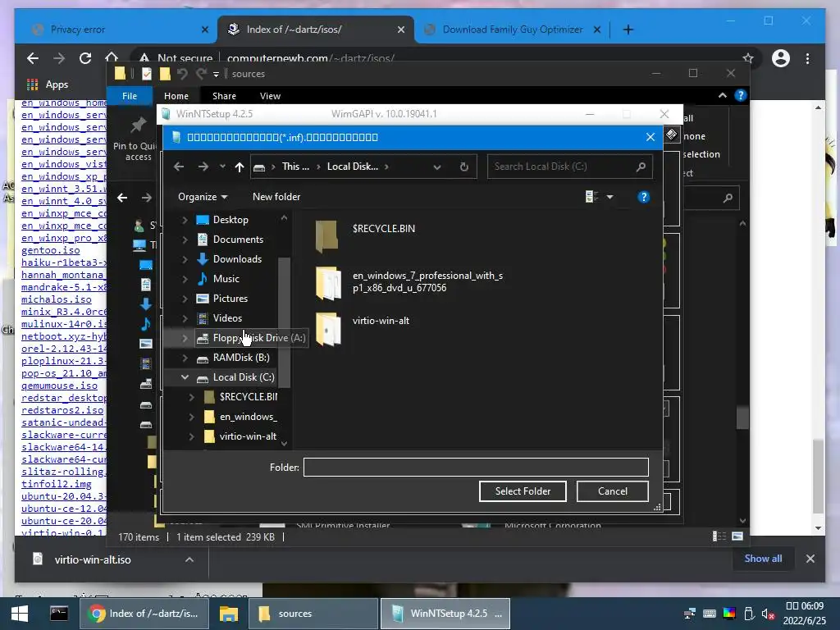Screen dimensions: 840x630
Task: Open address bar history dropdown
Action: point(437,167)
